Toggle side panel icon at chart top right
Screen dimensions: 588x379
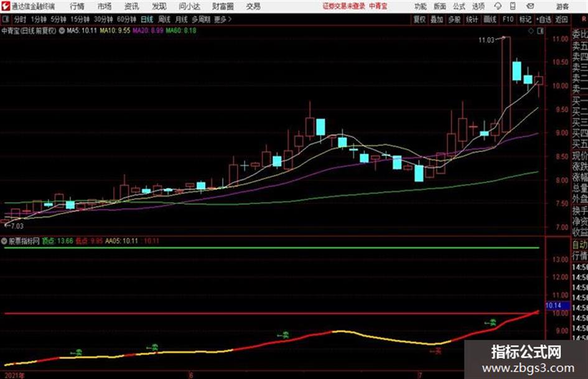click(540, 31)
